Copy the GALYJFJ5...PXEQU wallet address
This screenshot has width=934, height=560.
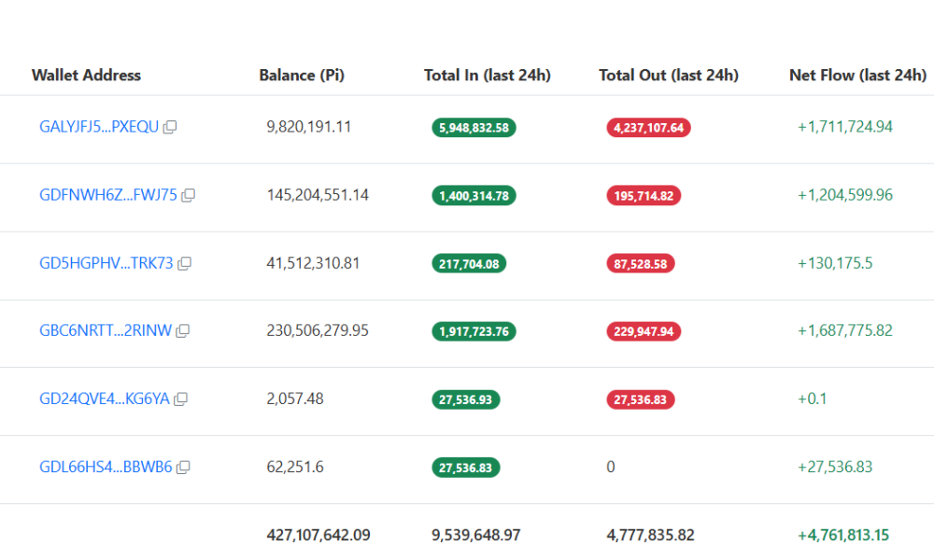pos(169,127)
